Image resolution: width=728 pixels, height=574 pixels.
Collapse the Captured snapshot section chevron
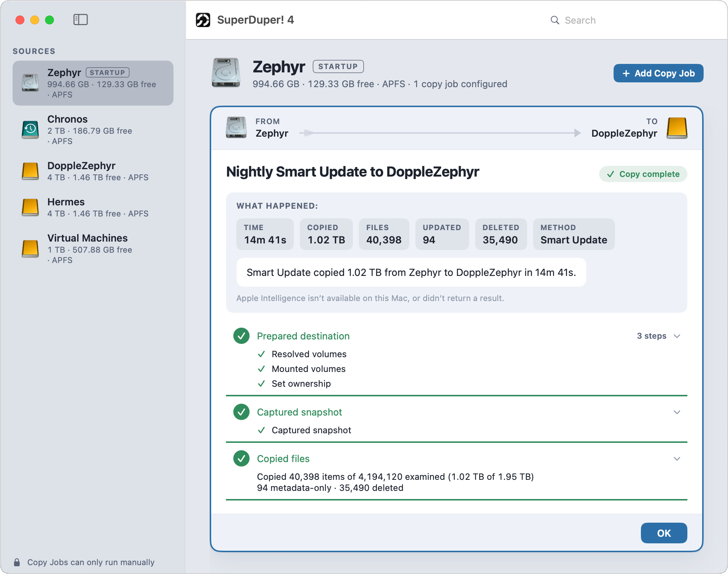tap(677, 412)
